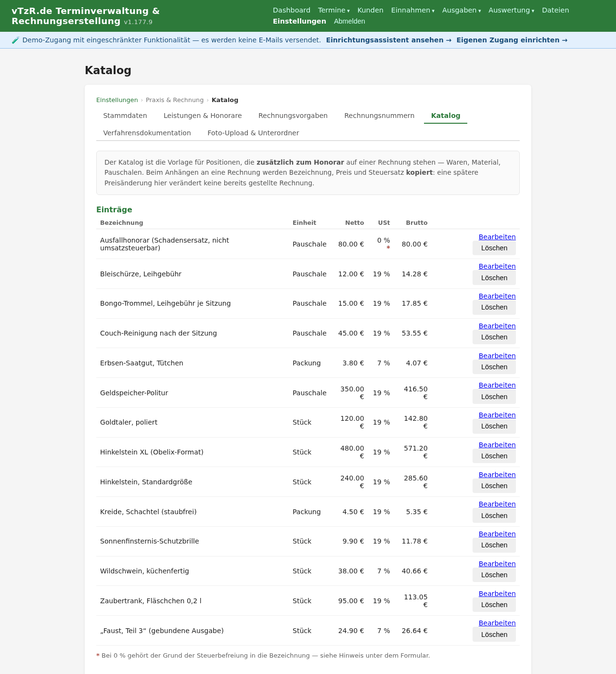Viewport: 616px width, 674px height.
Task: Edit the Ausfallhonorar entry
Action: click(x=497, y=237)
